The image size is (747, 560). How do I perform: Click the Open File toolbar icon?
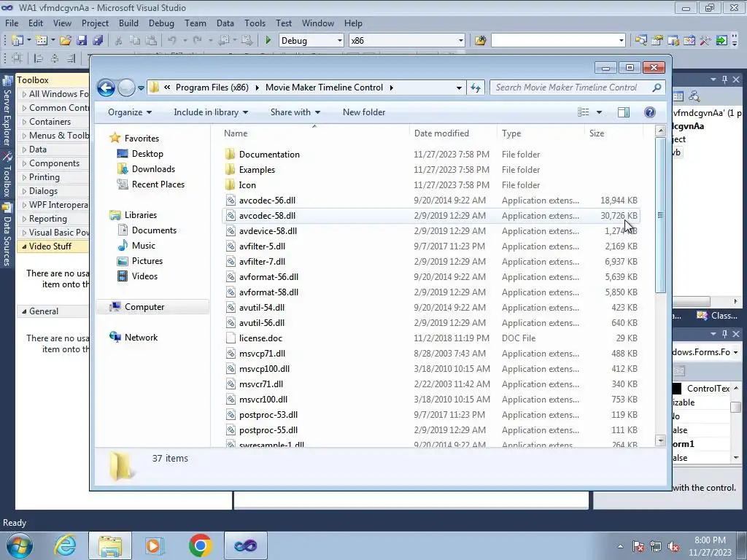click(x=66, y=41)
